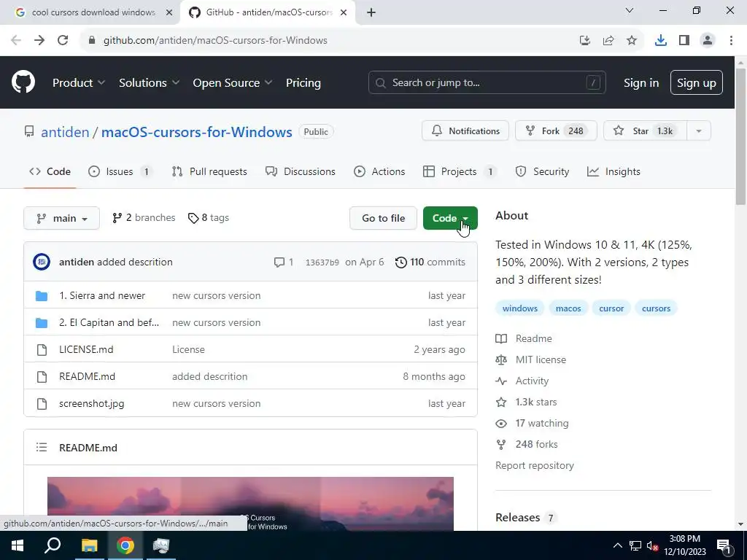Click the Fork 248 button

(556, 131)
